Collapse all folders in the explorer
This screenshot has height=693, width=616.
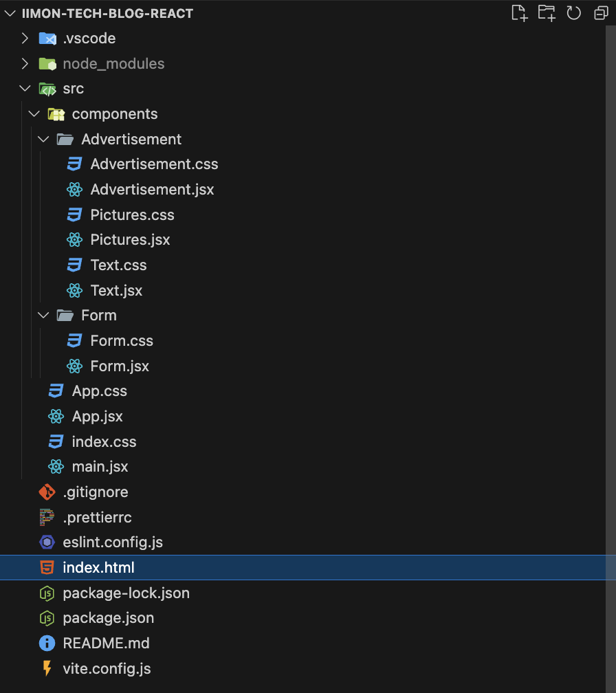coord(601,13)
